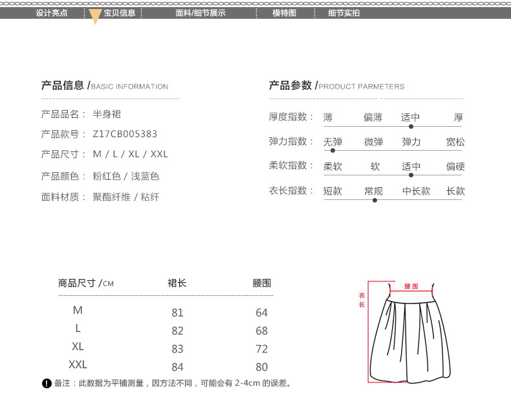Open the 设计亮点 tab
This screenshot has width=511, height=420.
click(x=51, y=13)
